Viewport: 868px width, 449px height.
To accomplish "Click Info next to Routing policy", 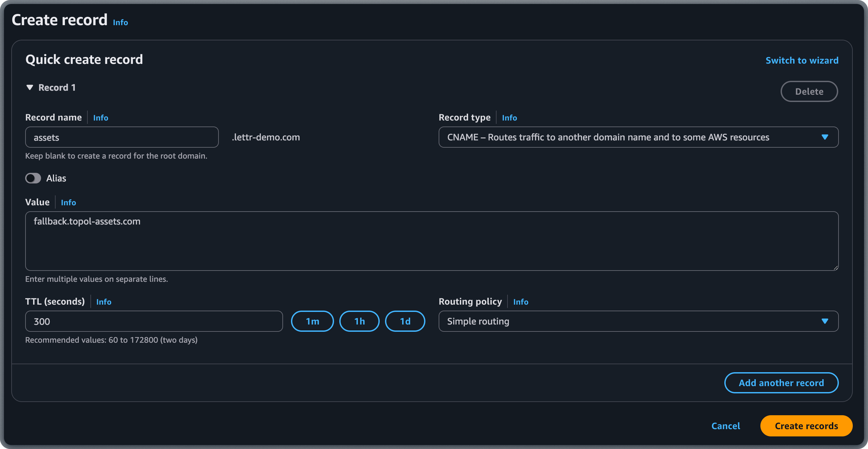I will pos(521,302).
